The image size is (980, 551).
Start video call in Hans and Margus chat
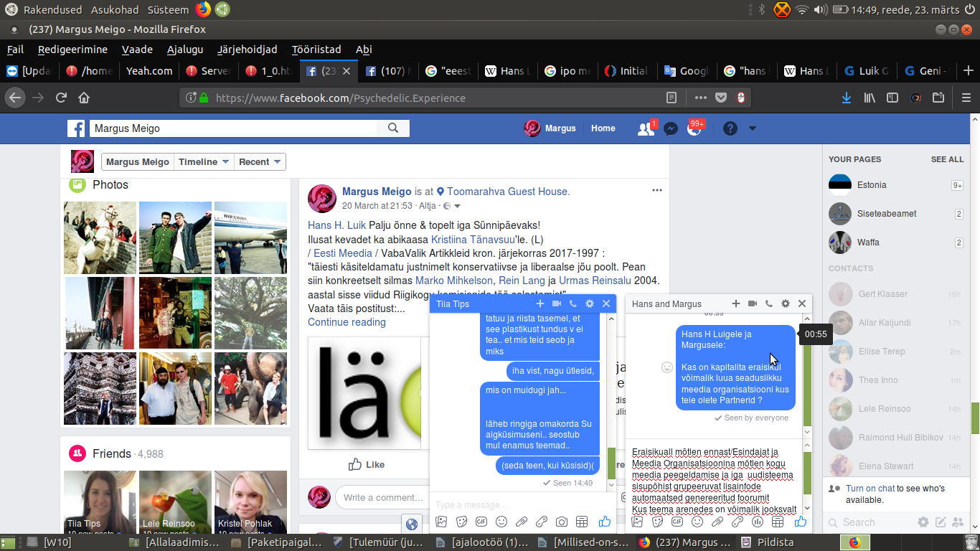point(753,304)
